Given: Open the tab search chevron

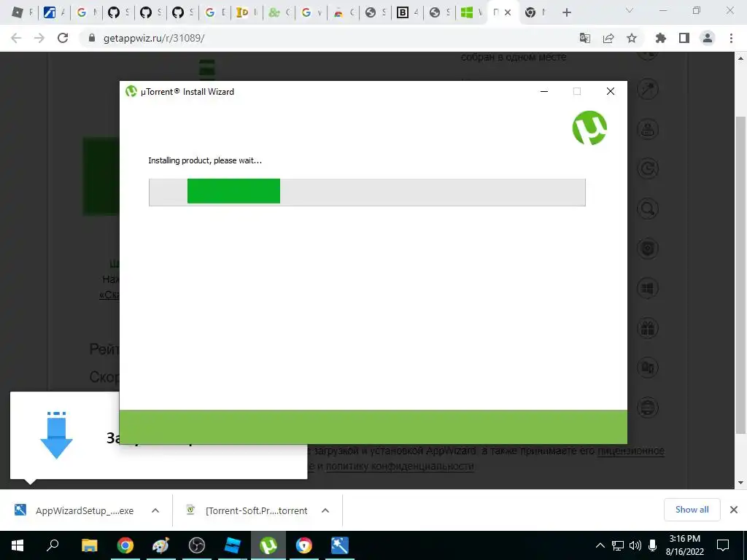Looking at the screenshot, I should (630, 10).
